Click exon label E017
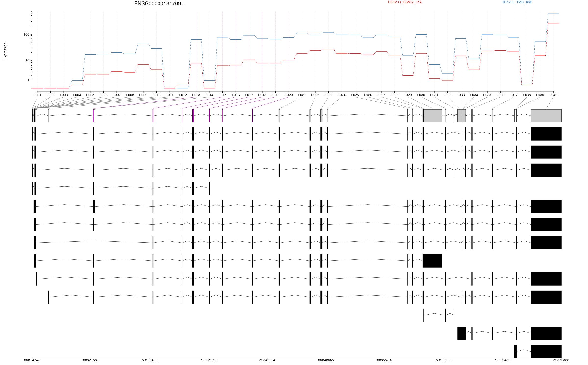The image size is (588, 365). pos(249,95)
